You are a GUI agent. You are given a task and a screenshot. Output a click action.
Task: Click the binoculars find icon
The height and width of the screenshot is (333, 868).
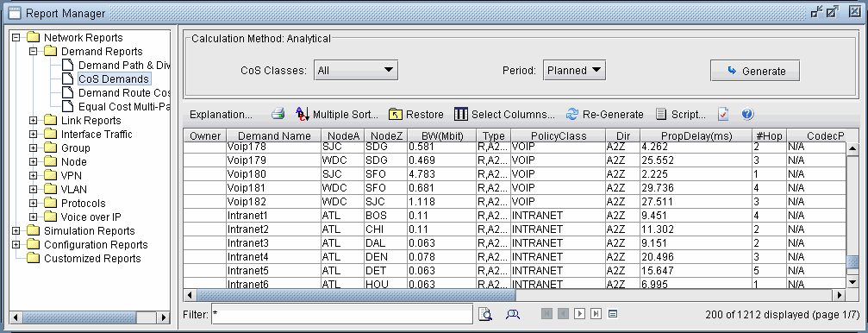[513, 314]
